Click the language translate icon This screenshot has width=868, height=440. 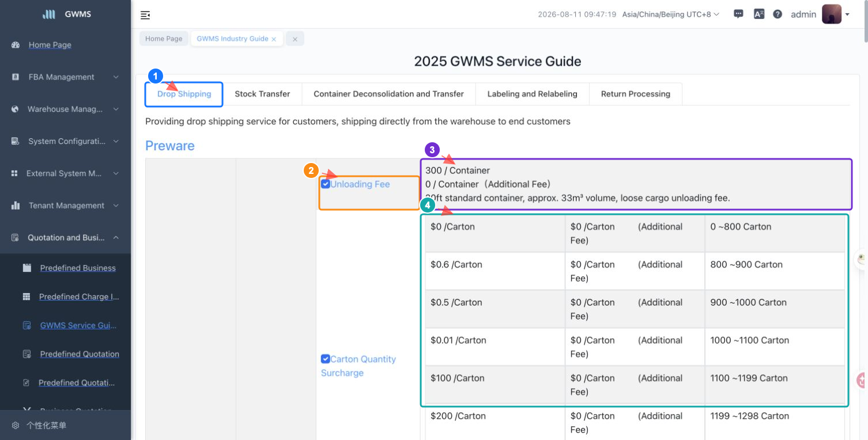coord(759,14)
